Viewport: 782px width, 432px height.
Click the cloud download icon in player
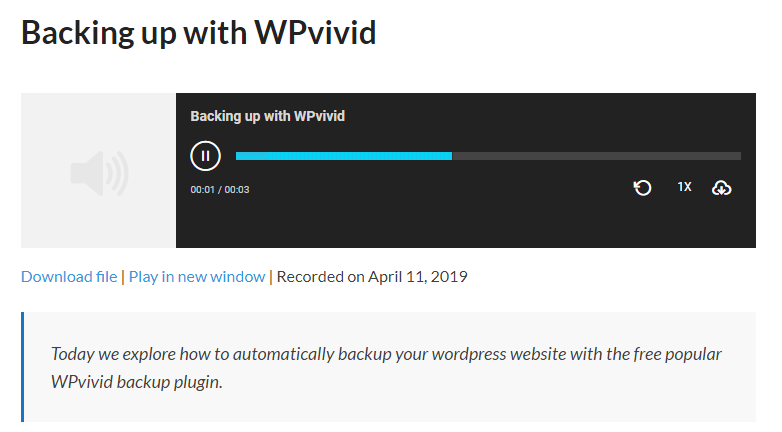pos(721,188)
